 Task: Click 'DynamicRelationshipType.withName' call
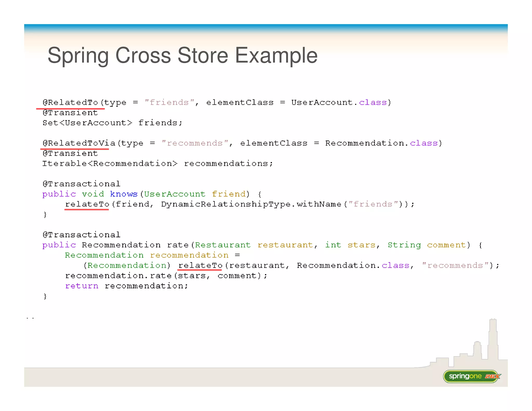(251, 204)
